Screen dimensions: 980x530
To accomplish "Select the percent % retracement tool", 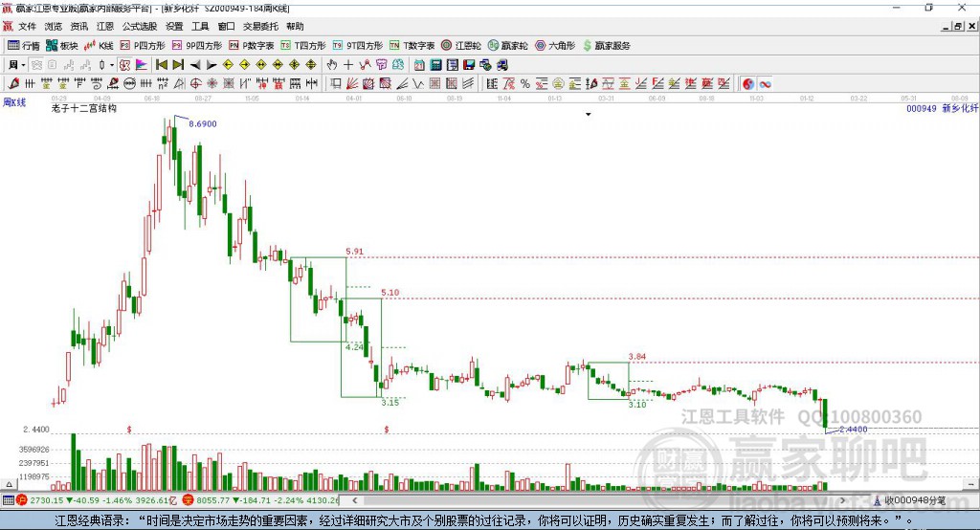I will [525, 84].
